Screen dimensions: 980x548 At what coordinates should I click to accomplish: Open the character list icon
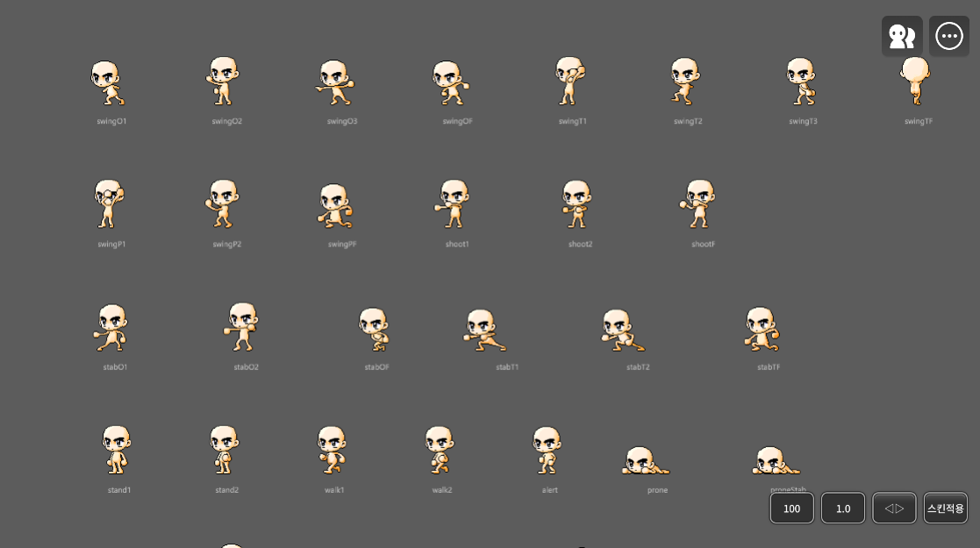(902, 36)
